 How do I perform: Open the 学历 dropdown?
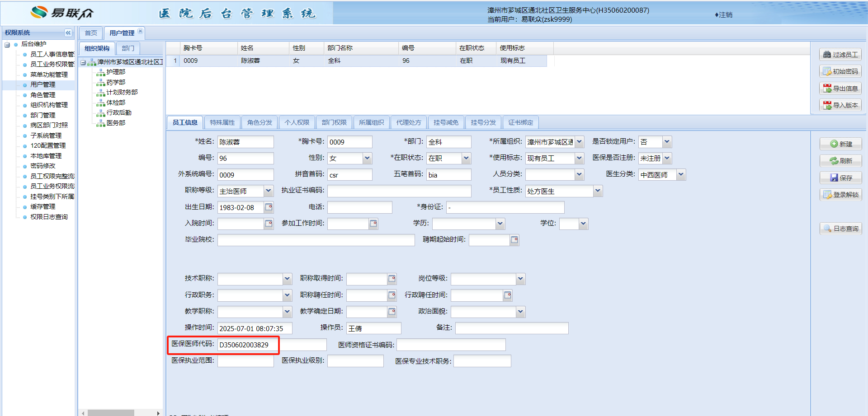pyautogui.click(x=500, y=224)
